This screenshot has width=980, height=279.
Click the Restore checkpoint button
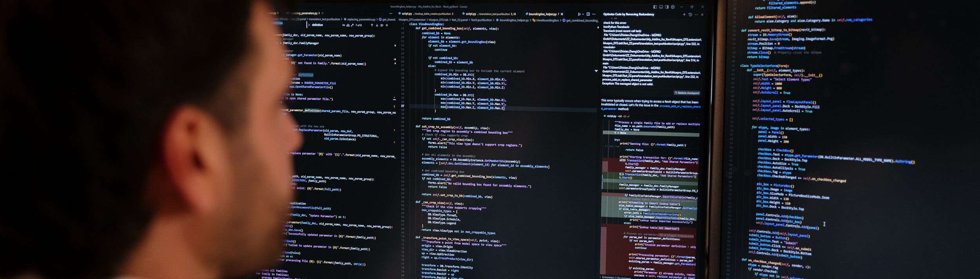[x=687, y=93]
